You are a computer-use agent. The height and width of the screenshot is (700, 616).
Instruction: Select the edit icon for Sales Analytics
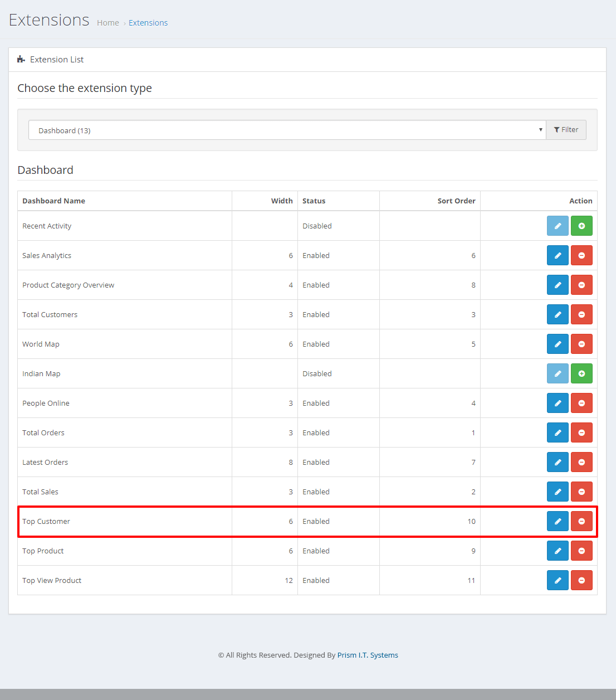(558, 255)
